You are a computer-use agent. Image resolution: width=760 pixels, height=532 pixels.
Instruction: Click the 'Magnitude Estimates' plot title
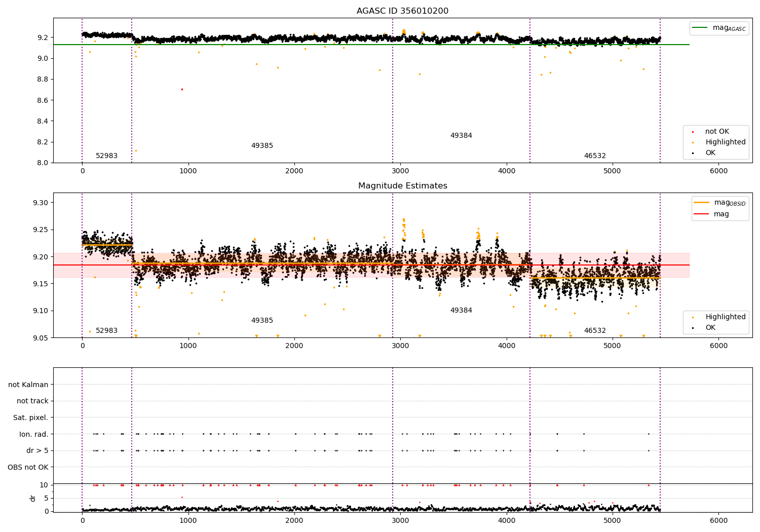tap(402, 186)
